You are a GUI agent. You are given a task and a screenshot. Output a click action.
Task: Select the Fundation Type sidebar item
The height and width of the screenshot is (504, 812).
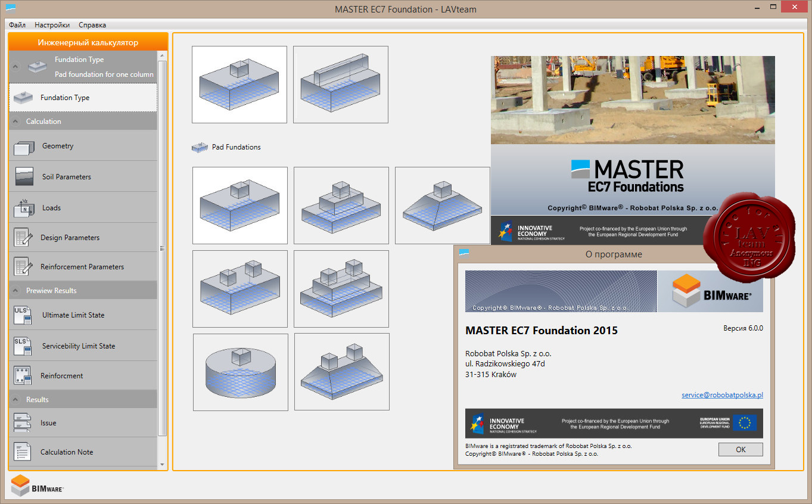click(83, 98)
